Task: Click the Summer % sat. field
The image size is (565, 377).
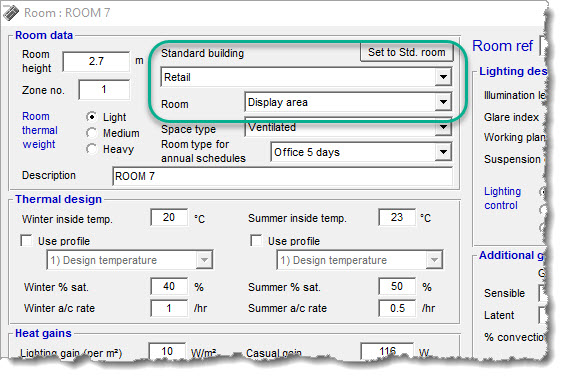Action: tap(397, 287)
